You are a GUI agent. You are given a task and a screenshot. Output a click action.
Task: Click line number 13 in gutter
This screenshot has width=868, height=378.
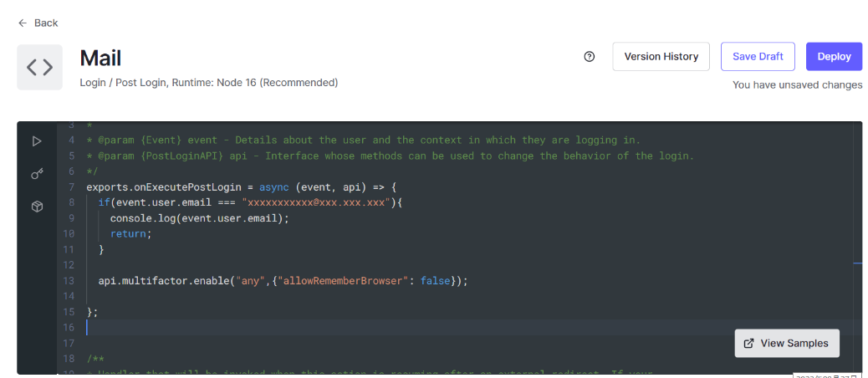click(x=69, y=281)
